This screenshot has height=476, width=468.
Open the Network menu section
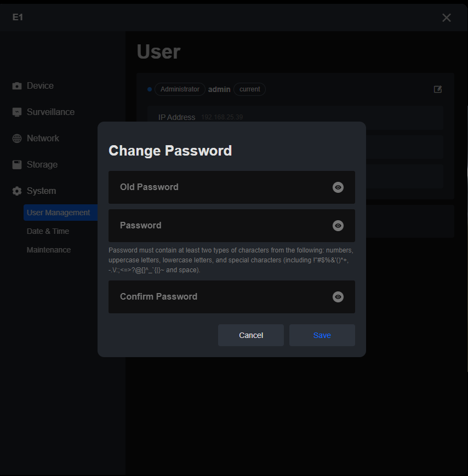pyautogui.click(x=43, y=139)
